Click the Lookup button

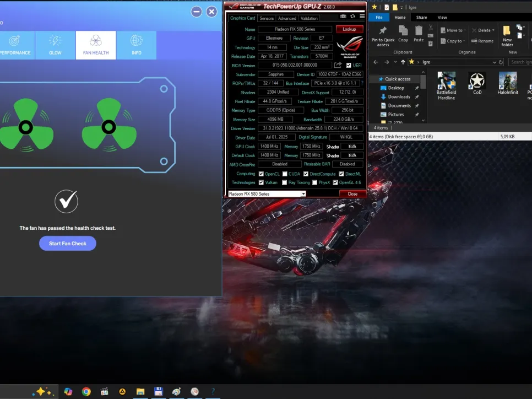tap(349, 29)
